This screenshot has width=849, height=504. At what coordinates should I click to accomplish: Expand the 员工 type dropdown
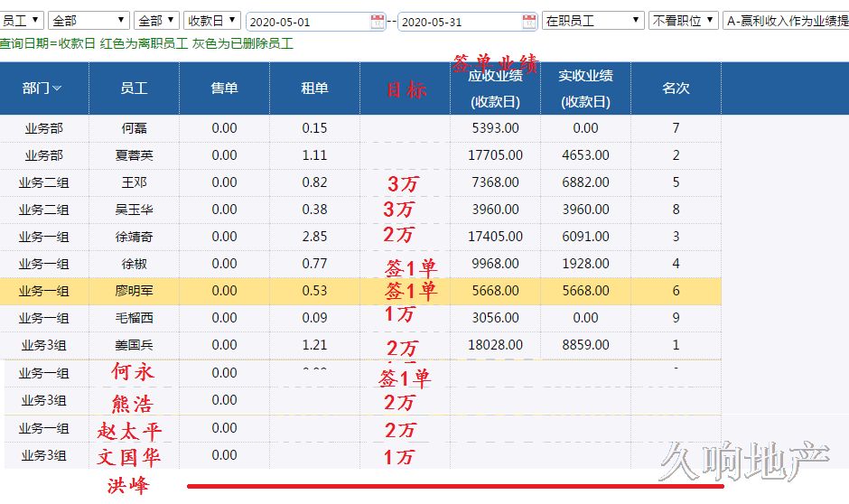[x=22, y=20]
